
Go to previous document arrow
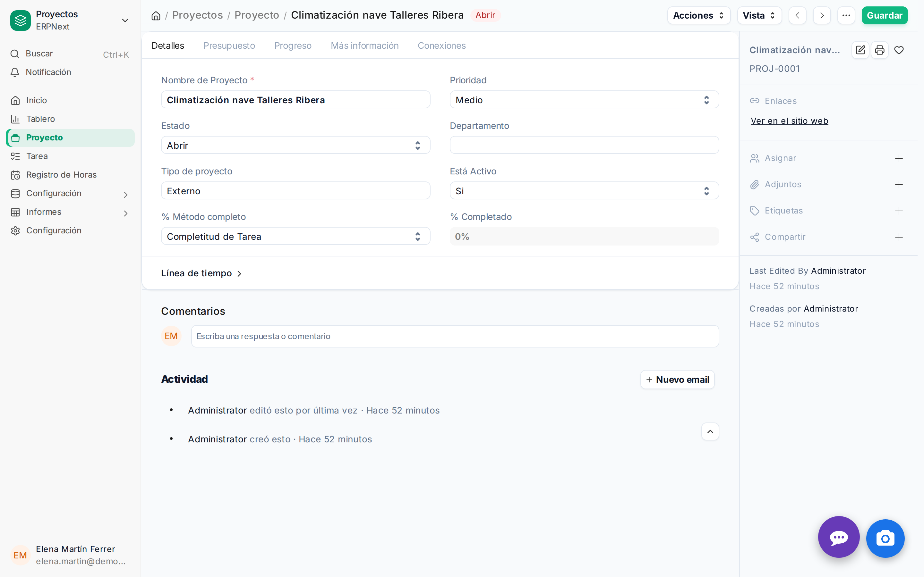[x=798, y=16]
